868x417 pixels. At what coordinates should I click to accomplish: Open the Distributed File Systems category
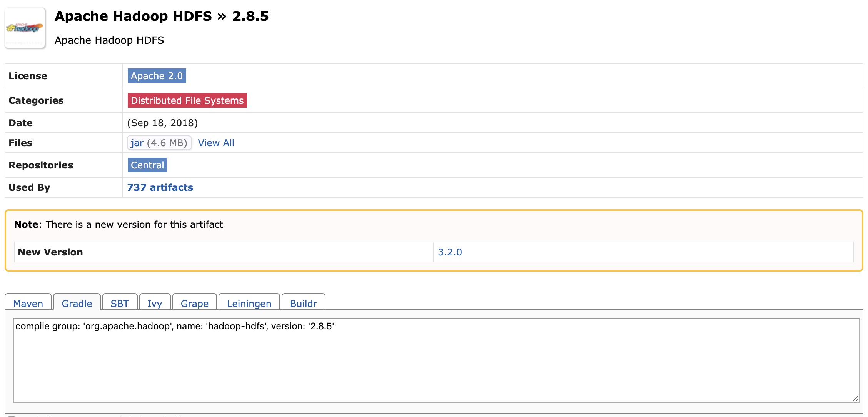pos(187,100)
